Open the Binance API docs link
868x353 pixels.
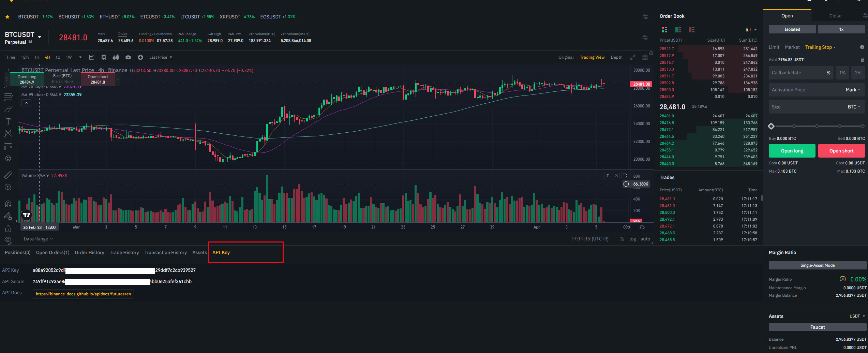83,294
